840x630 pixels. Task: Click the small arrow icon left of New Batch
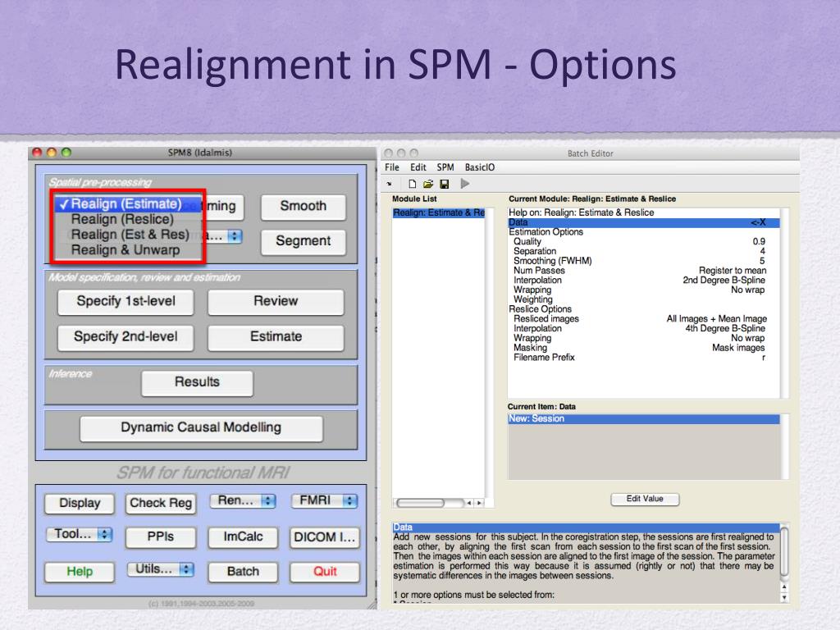pyautogui.click(x=389, y=184)
